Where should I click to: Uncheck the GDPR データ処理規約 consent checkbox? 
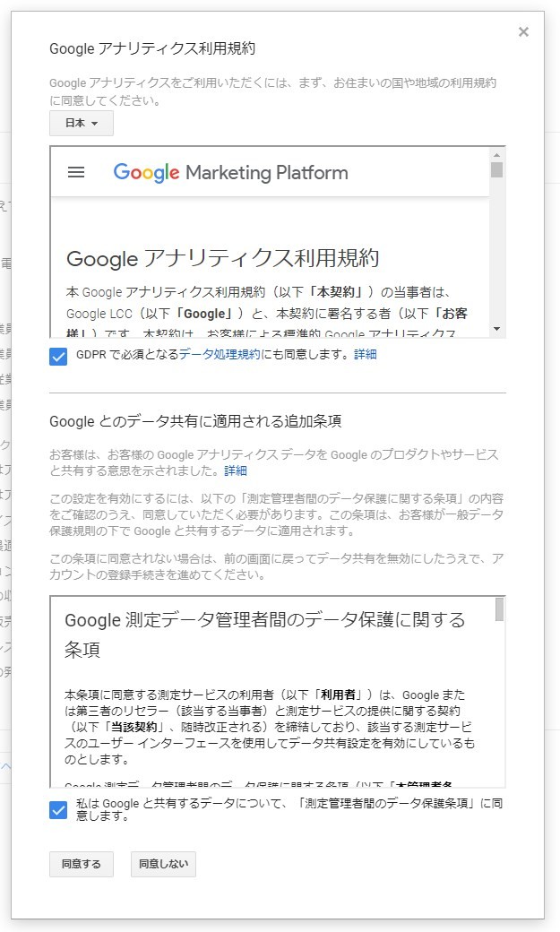[x=56, y=354]
